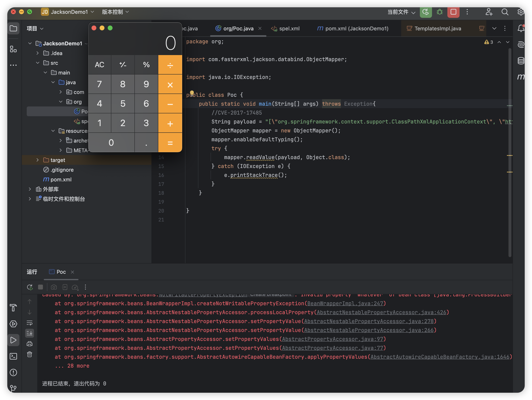Open the pom.xml (JacksonDemo1) tab
The width and height of the screenshot is (532, 400).
tap(353, 28)
